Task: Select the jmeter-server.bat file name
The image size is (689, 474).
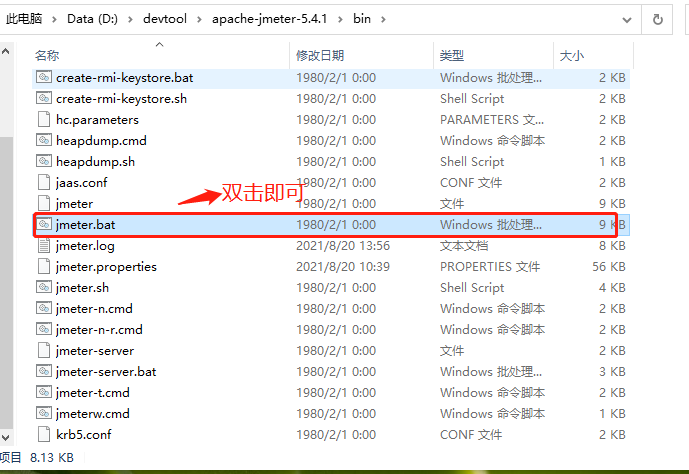Action: 105,372
